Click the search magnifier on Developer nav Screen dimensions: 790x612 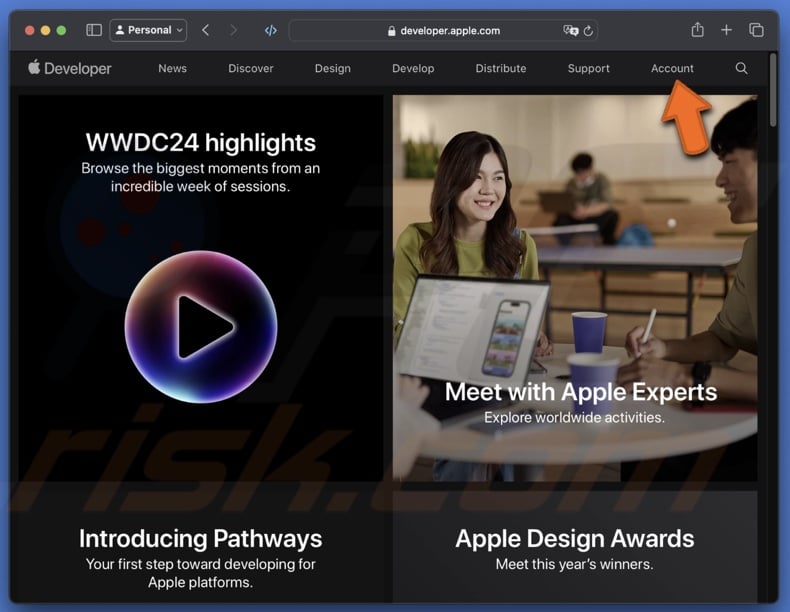click(x=741, y=68)
